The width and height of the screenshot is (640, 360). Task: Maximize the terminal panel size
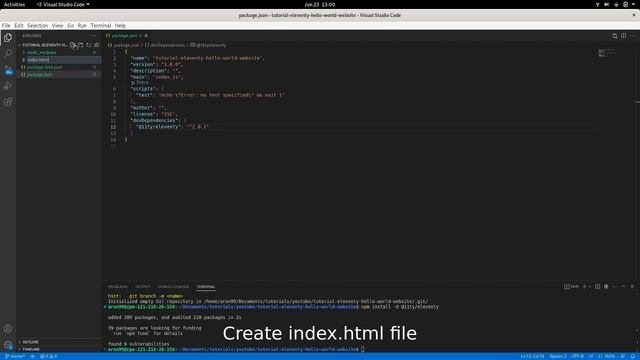(624, 287)
